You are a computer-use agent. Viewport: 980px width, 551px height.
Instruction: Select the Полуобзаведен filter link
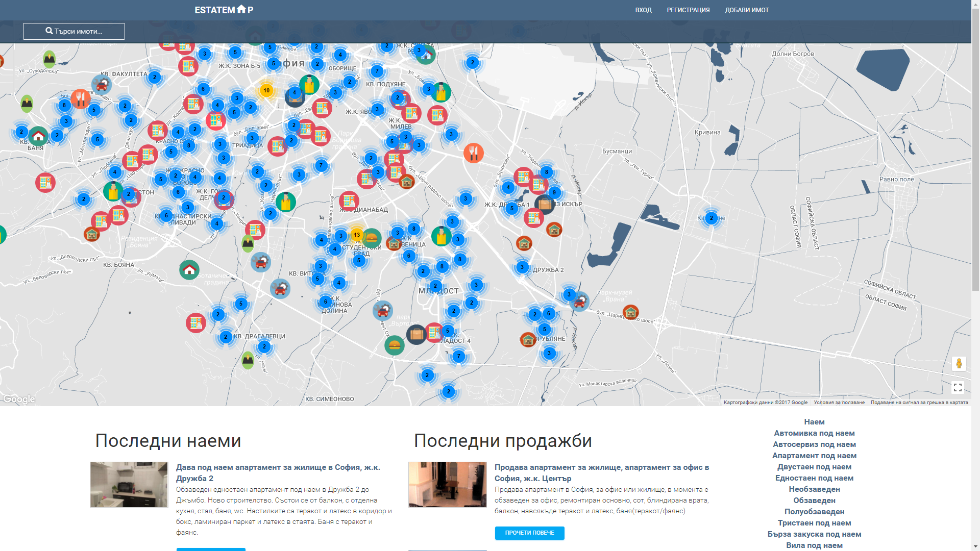pos(814,512)
